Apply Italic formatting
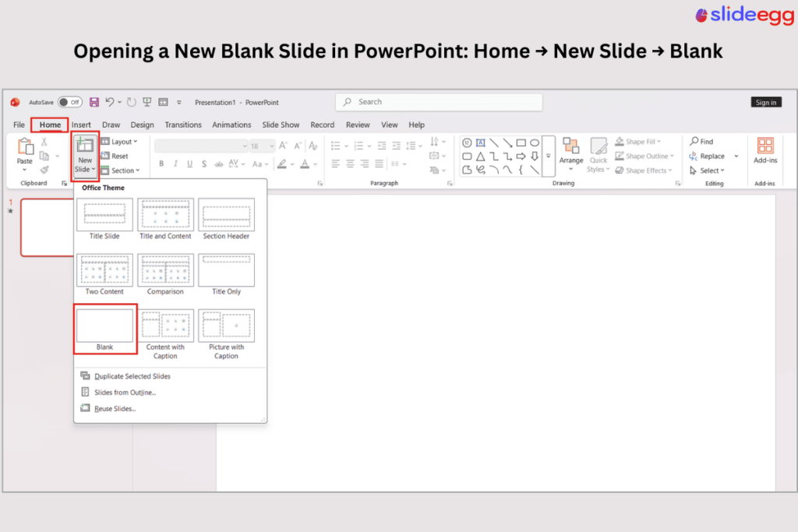The image size is (798, 532). (175, 164)
